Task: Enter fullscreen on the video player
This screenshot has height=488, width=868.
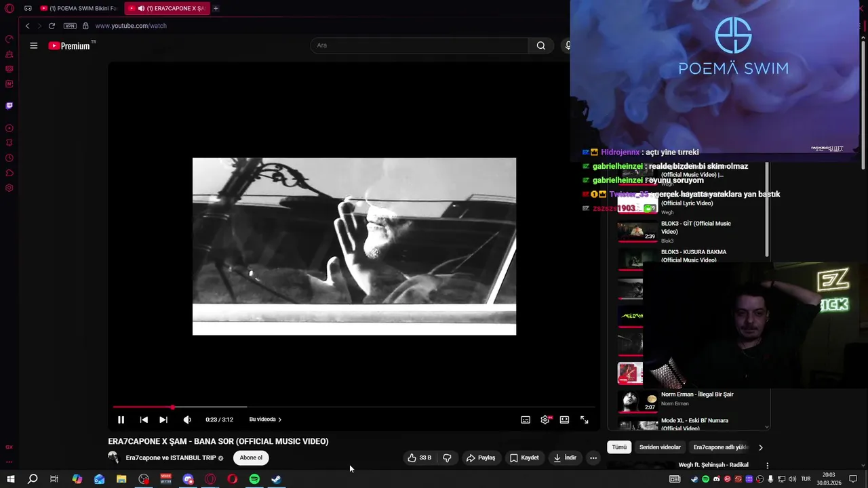Action: (x=585, y=420)
